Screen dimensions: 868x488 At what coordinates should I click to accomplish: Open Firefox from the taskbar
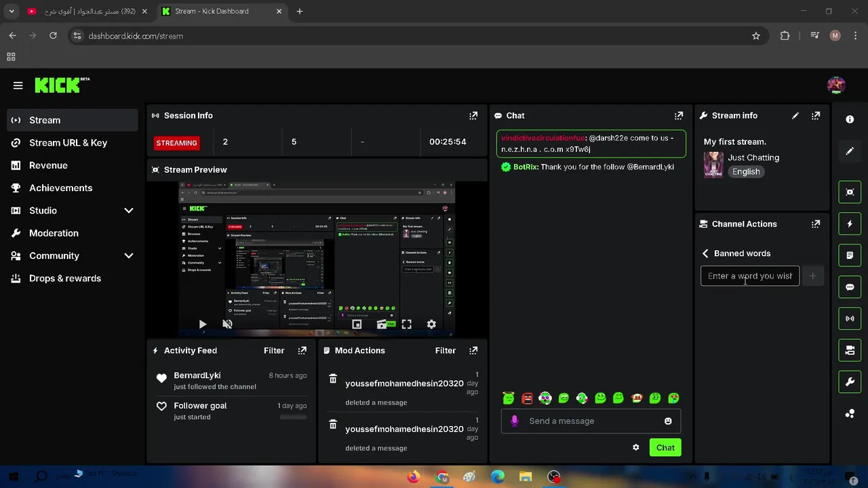click(413, 477)
